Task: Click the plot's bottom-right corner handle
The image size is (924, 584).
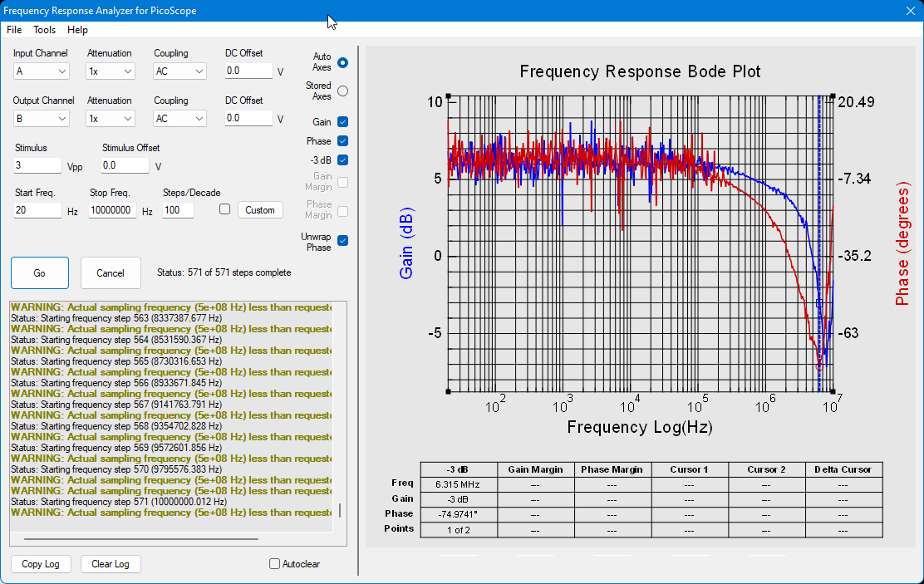Action: [x=833, y=391]
